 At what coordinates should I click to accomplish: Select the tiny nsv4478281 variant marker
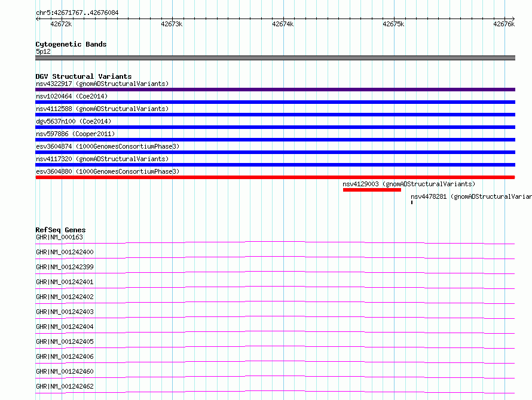[x=412, y=202]
